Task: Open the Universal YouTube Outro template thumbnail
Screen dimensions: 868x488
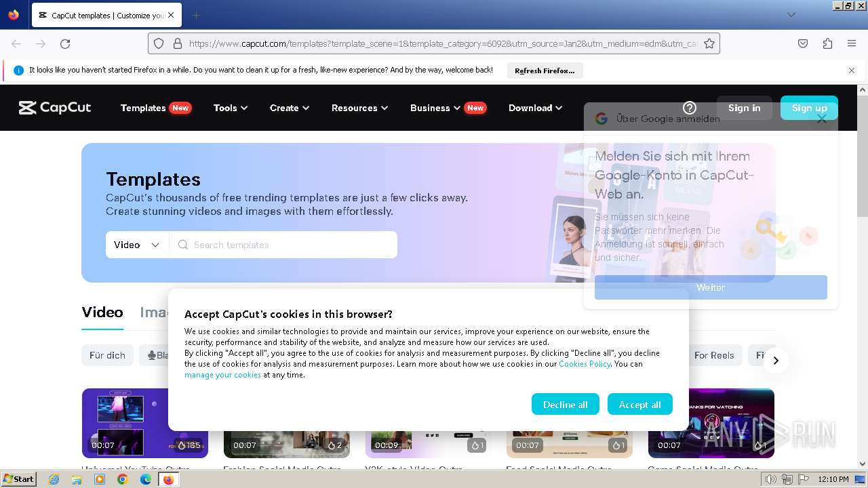Action: coord(144,423)
